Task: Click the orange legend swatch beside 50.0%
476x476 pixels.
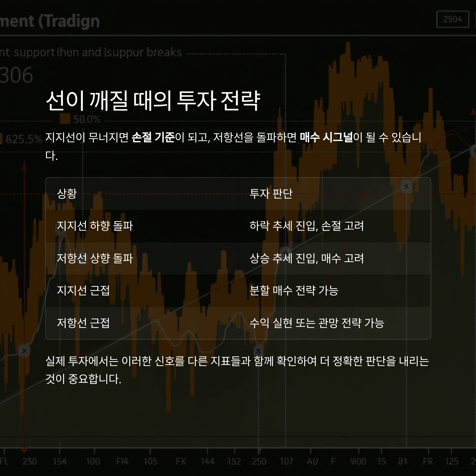Action: coord(65,119)
